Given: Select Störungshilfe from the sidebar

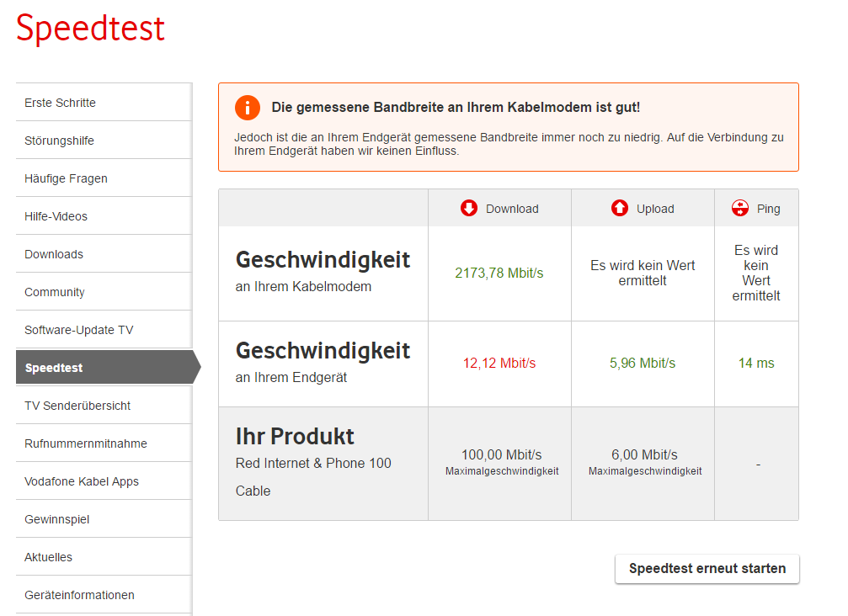Looking at the screenshot, I should click(x=59, y=141).
